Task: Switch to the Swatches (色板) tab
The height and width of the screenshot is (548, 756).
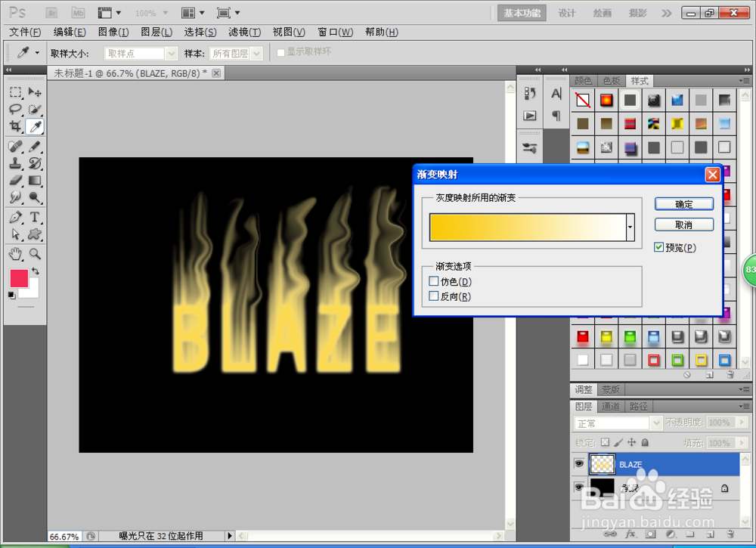Action: click(612, 80)
